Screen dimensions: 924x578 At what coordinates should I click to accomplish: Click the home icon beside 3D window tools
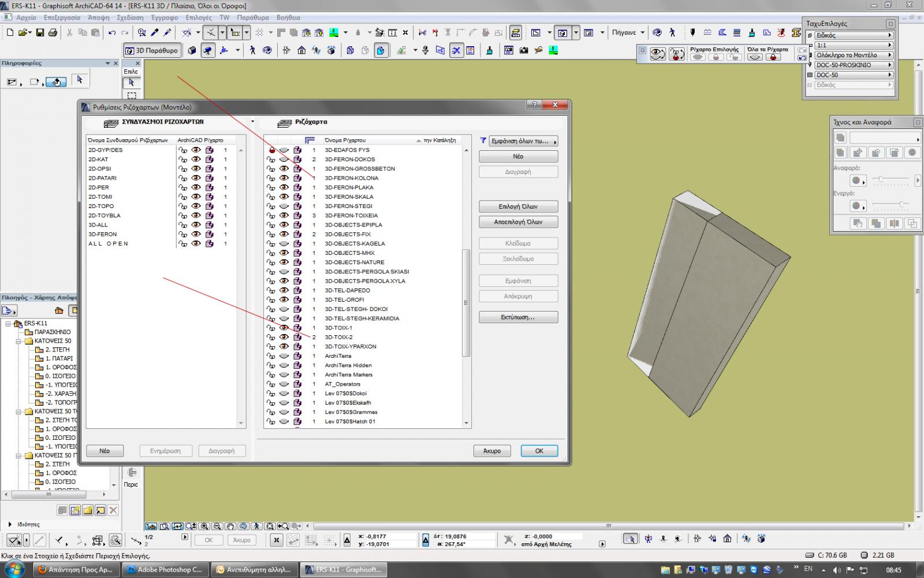coord(301,51)
